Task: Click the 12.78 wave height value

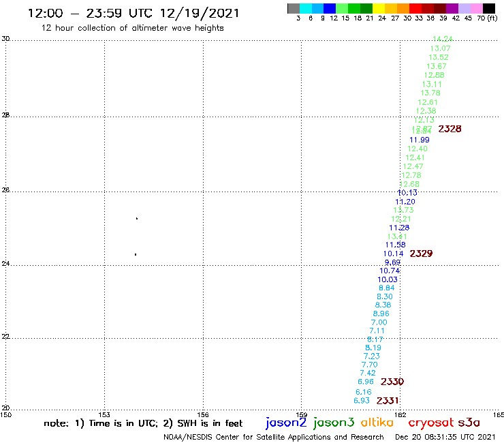Action: click(x=411, y=176)
